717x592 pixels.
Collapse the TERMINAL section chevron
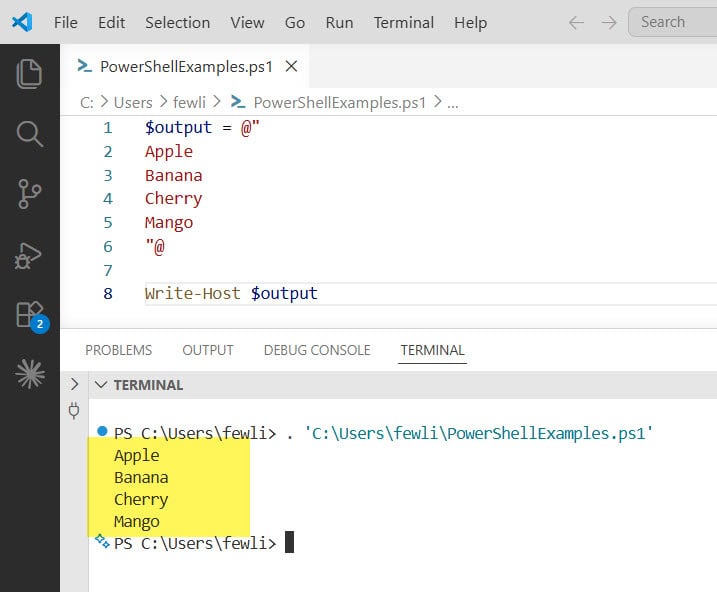pos(101,385)
